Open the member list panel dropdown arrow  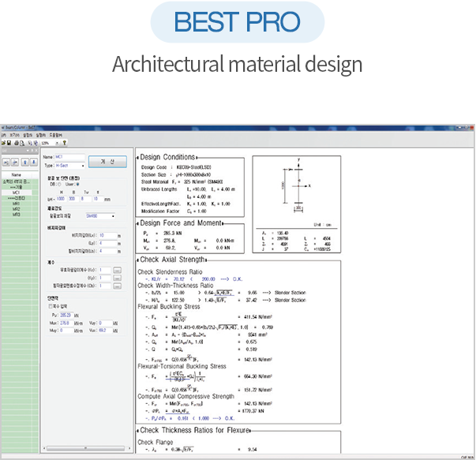pyautogui.click(x=28, y=151)
